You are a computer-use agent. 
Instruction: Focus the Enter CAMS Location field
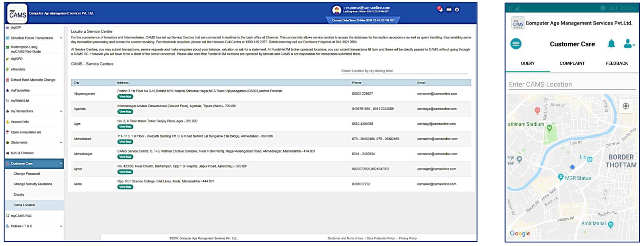coord(572,84)
